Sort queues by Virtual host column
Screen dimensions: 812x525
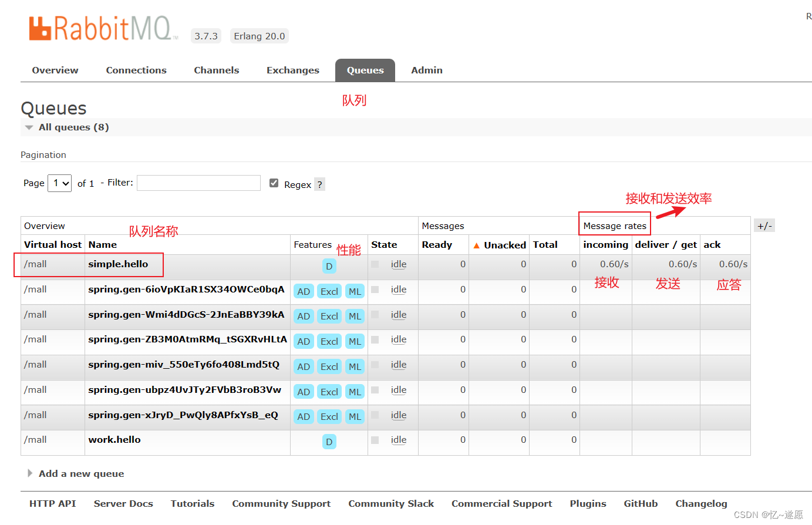click(53, 245)
